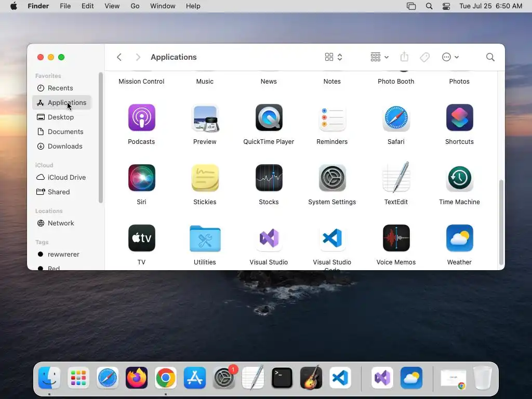
Task: Open the Apple menu
Action: [x=14, y=6]
